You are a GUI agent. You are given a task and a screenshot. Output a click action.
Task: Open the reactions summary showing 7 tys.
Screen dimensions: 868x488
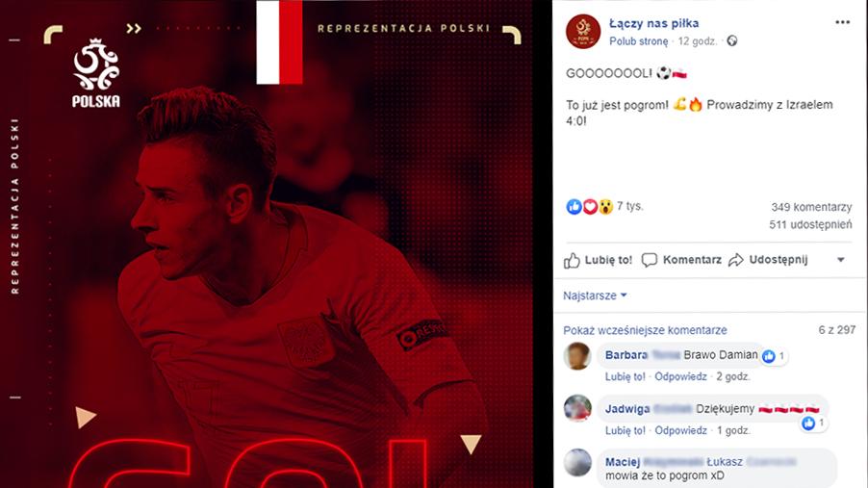click(x=604, y=207)
